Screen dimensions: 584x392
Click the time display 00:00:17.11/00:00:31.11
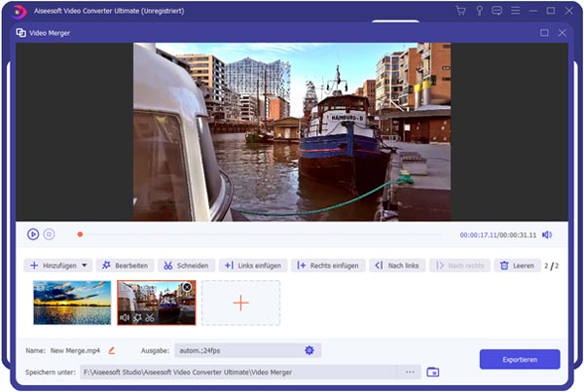coord(498,234)
